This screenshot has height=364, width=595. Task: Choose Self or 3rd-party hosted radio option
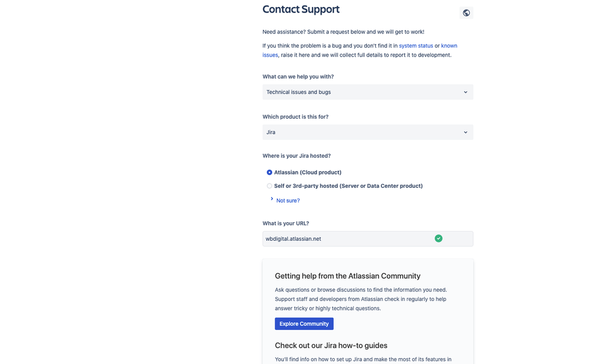[269, 186]
